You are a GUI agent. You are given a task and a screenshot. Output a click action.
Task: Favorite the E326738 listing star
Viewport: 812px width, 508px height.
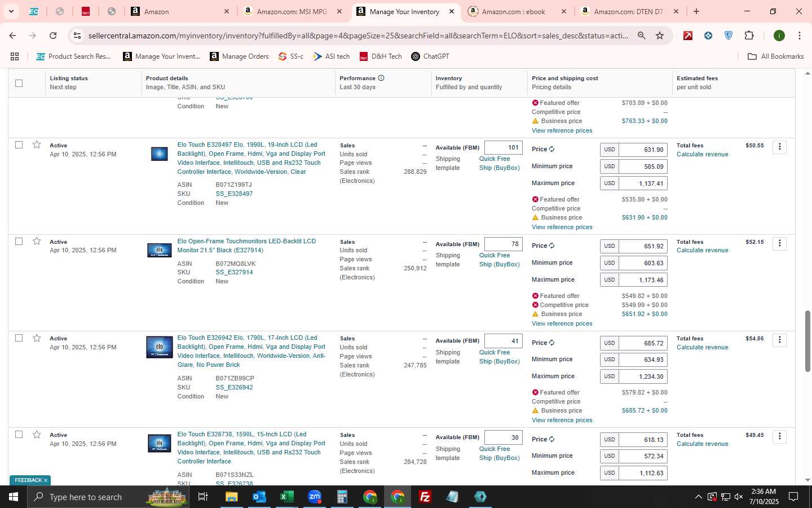point(37,435)
